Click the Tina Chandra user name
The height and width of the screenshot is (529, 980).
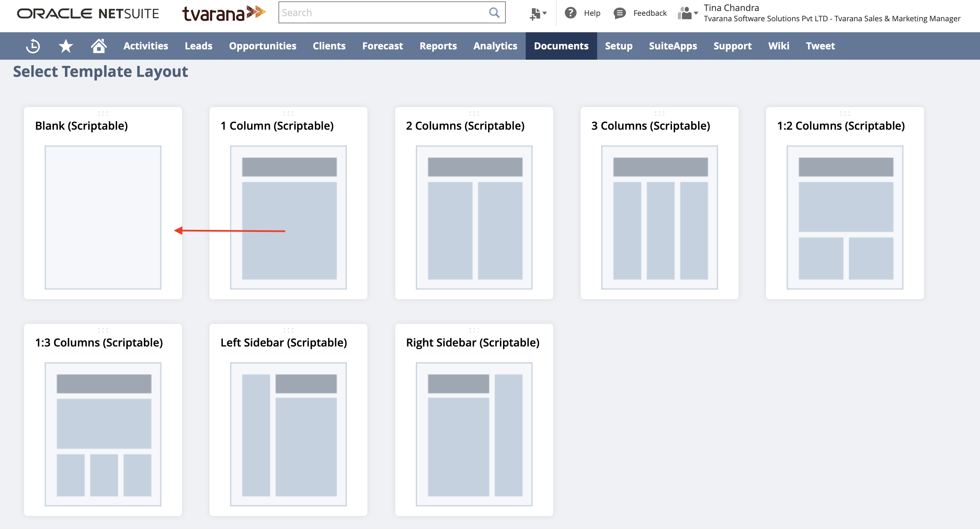pos(731,8)
